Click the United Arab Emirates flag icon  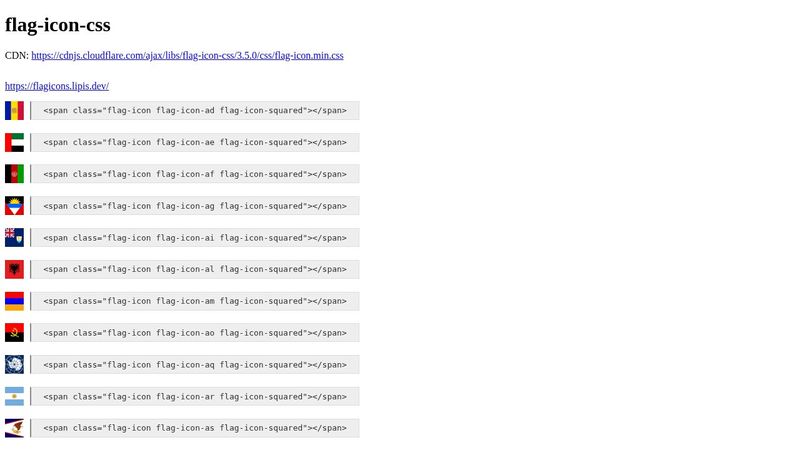(x=14, y=143)
